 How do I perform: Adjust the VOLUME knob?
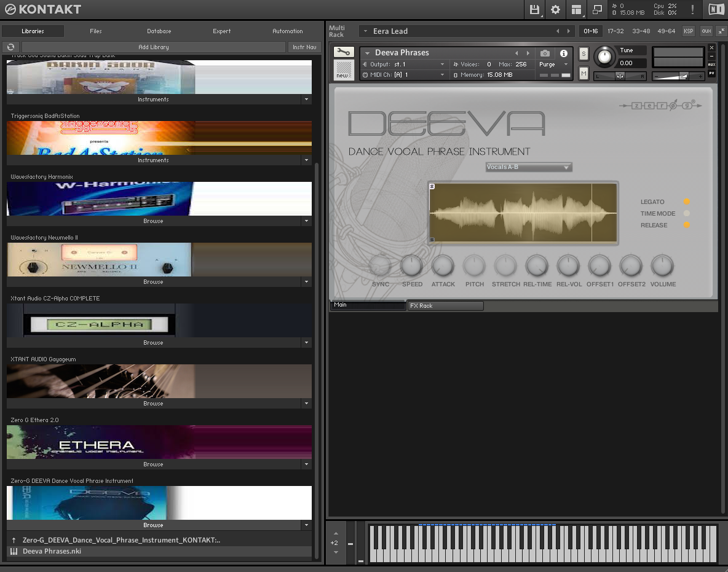click(662, 266)
